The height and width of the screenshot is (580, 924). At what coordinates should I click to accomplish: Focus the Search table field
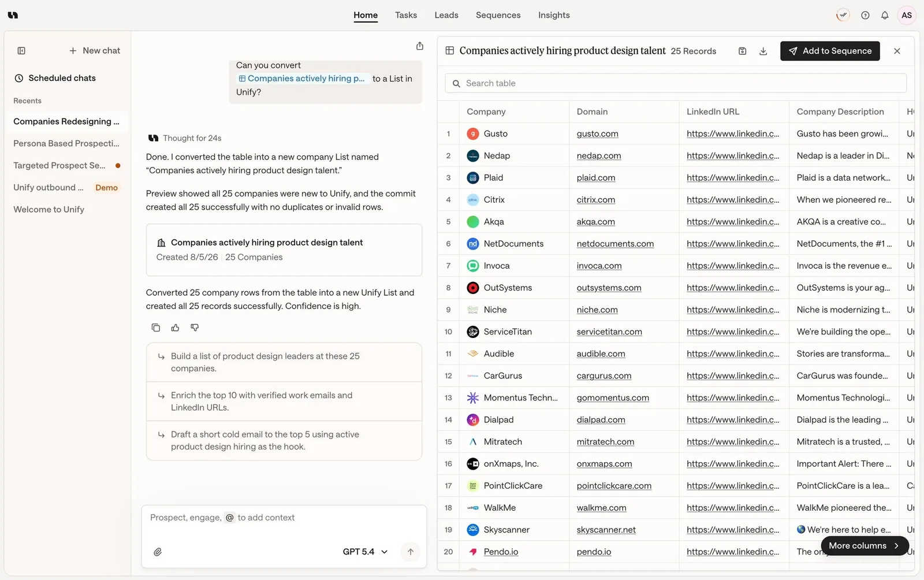[676, 83]
